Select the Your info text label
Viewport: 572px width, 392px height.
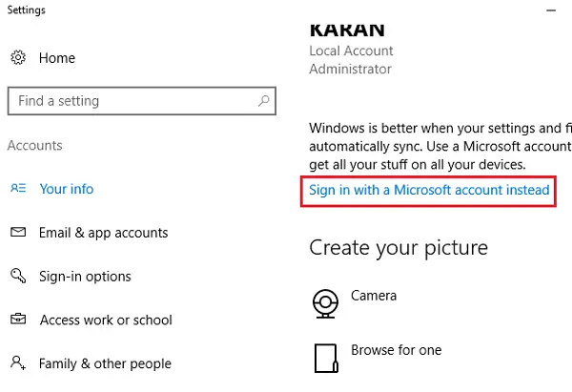point(67,189)
